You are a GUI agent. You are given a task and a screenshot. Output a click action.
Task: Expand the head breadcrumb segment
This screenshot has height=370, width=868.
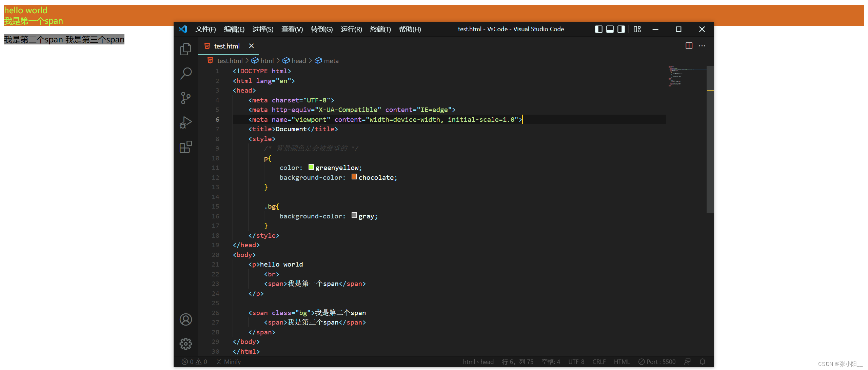[298, 61]
